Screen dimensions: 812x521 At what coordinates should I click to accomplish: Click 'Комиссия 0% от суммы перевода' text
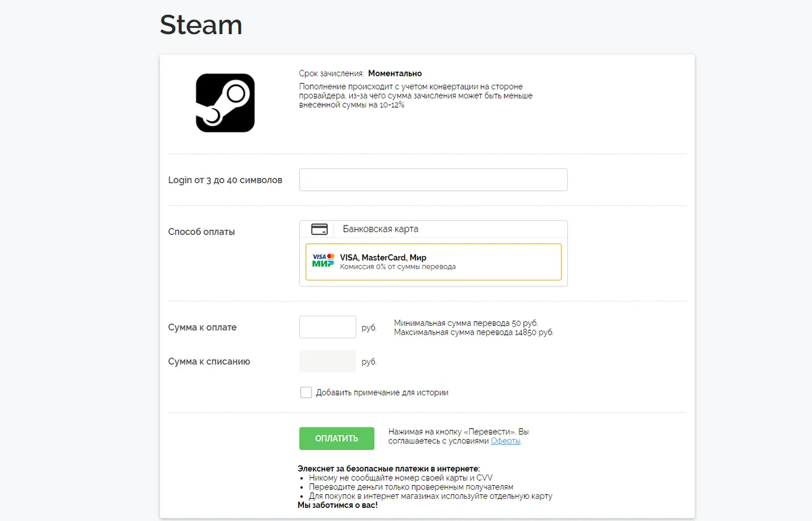click(x=398, y=267)
